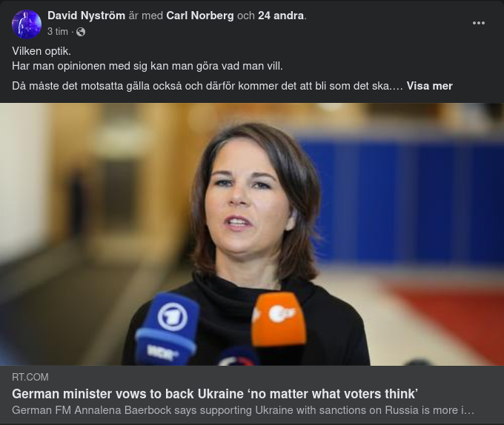
Task: Open the German minister article headline
Action: 215,394
